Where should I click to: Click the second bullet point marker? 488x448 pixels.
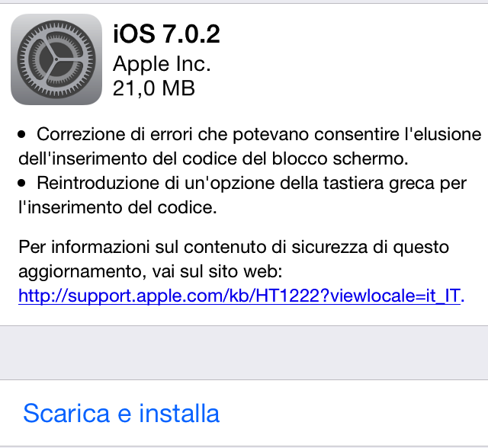tap(21, 184)
